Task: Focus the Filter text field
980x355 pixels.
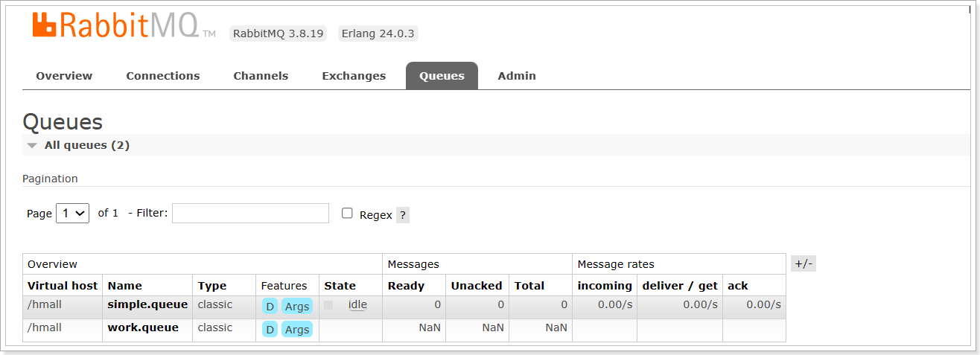Action: [x=250, y=213]
